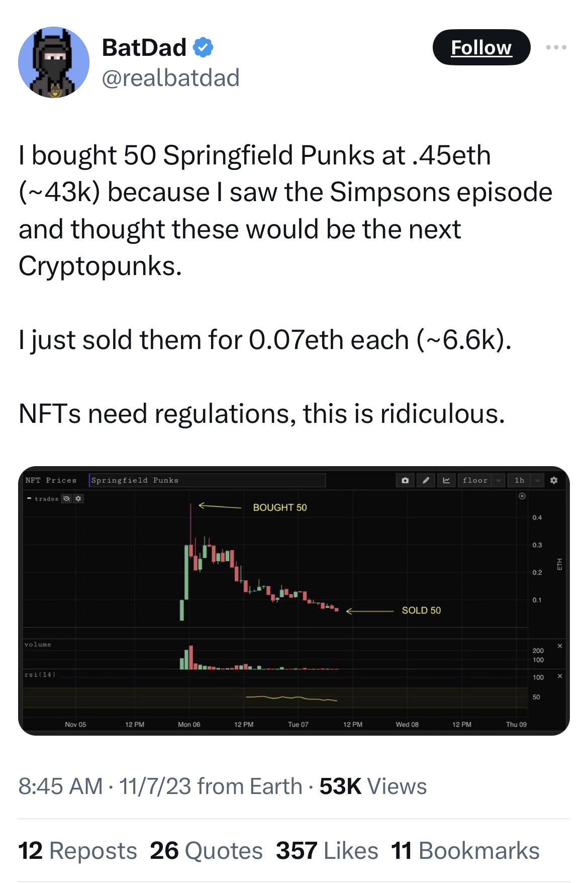Open the three-dot more options menu

point(556,47)
